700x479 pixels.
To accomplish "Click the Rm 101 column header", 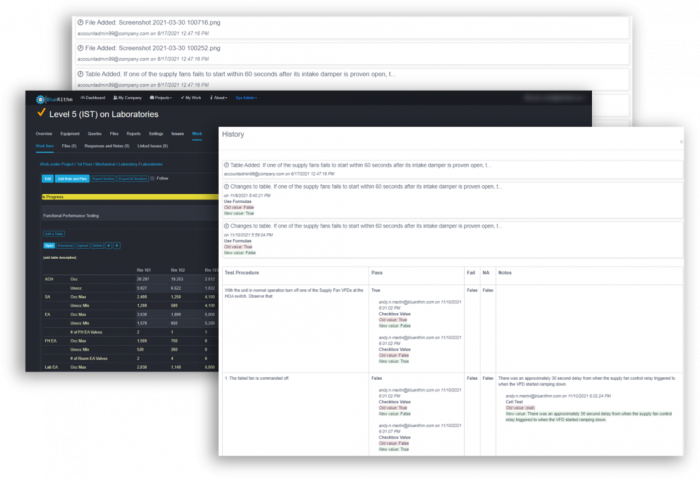I will tap(143, 270).
